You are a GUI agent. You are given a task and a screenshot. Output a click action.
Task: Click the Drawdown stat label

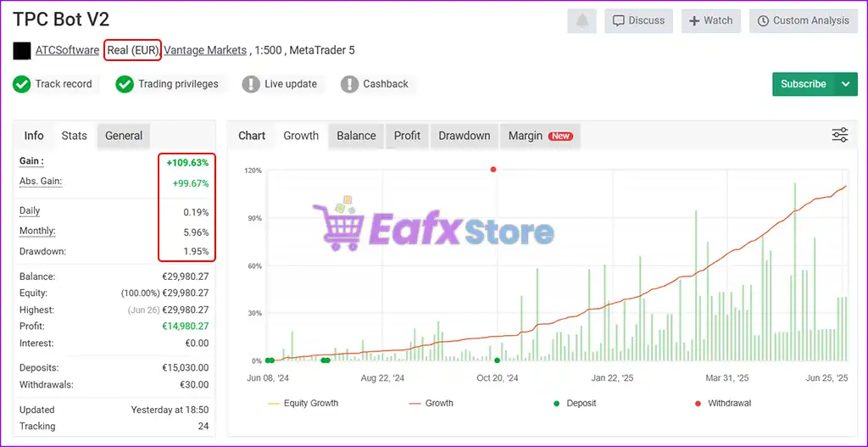[x=42, y=251]
